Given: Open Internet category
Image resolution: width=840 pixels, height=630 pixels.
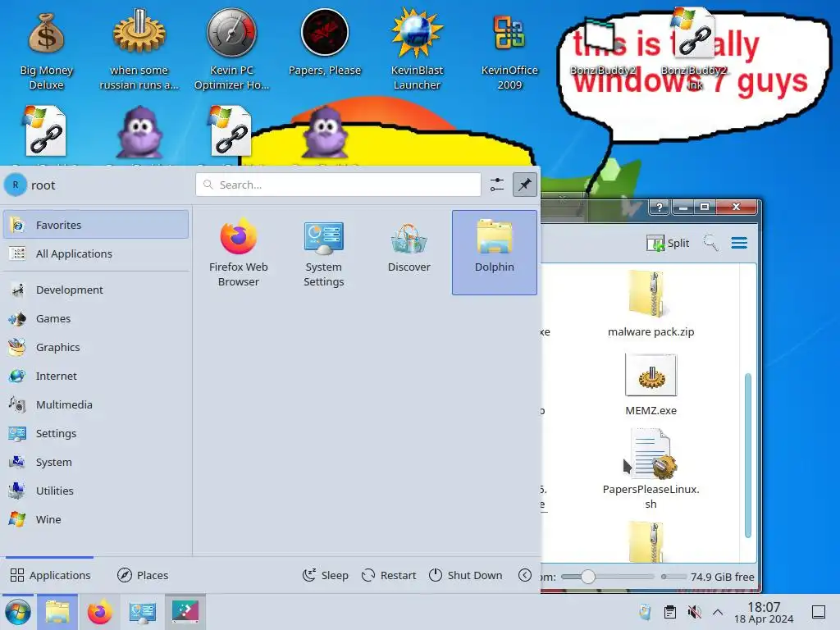Looking at the screenshot, I should tap(96, 376).
